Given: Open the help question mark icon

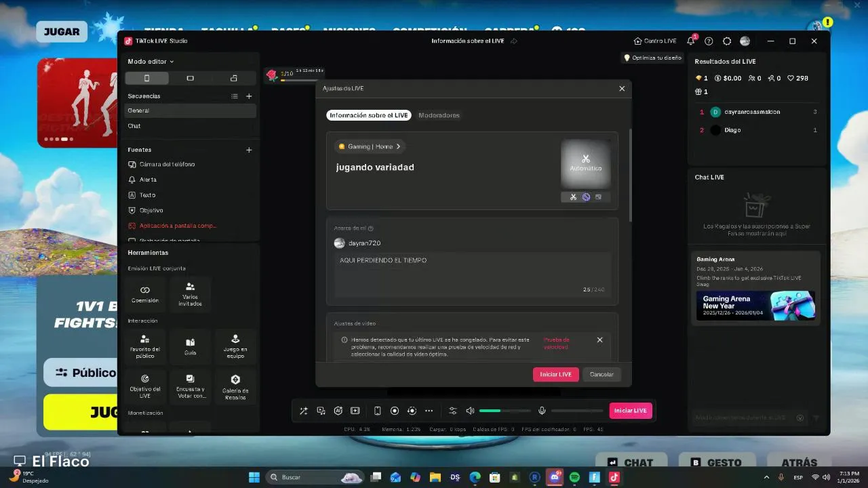Looking at the screenshot, I should coord(709,41).
